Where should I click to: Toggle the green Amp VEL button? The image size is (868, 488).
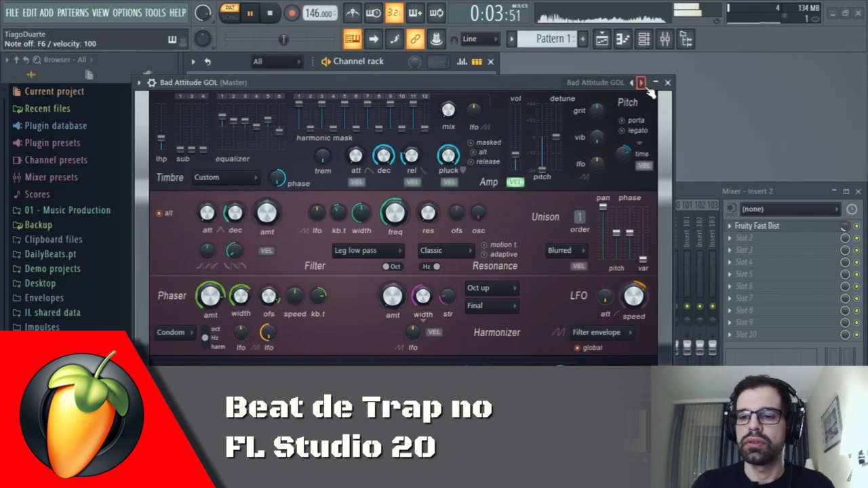click(x=515, y=182)
